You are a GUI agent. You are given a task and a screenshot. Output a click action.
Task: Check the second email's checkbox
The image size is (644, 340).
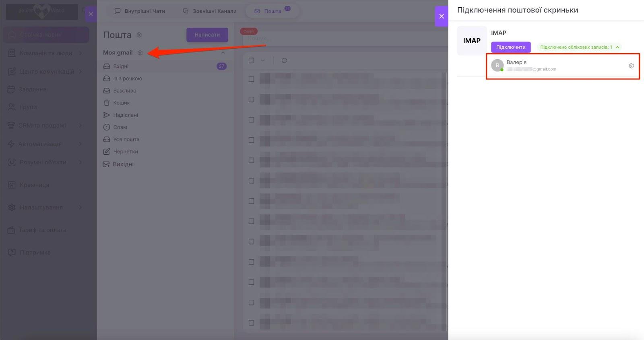[252, 100]
